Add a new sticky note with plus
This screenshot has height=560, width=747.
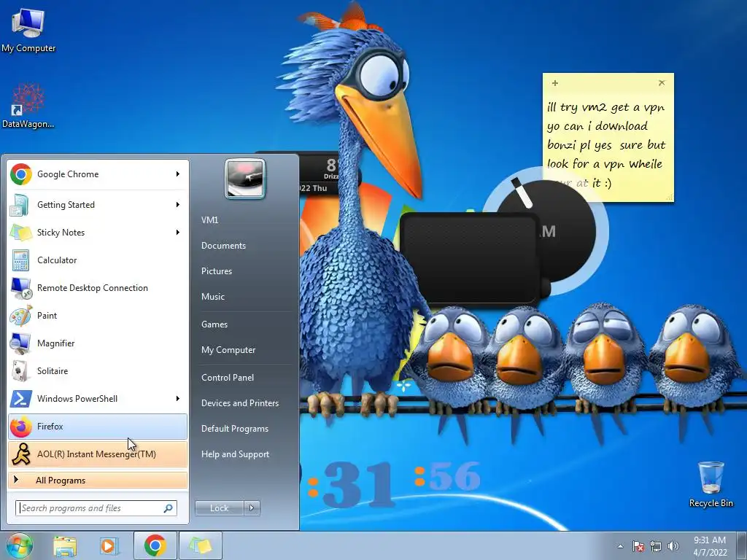point(555,83)
